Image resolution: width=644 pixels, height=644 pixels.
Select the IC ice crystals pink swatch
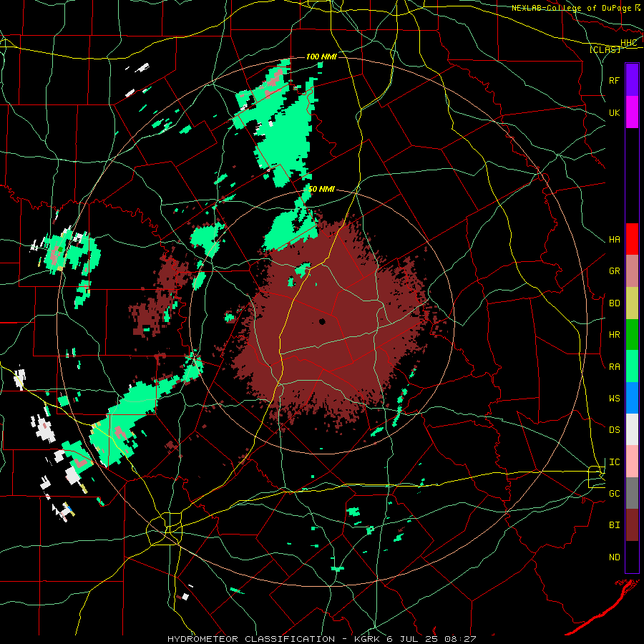click(x=632, y=462)
